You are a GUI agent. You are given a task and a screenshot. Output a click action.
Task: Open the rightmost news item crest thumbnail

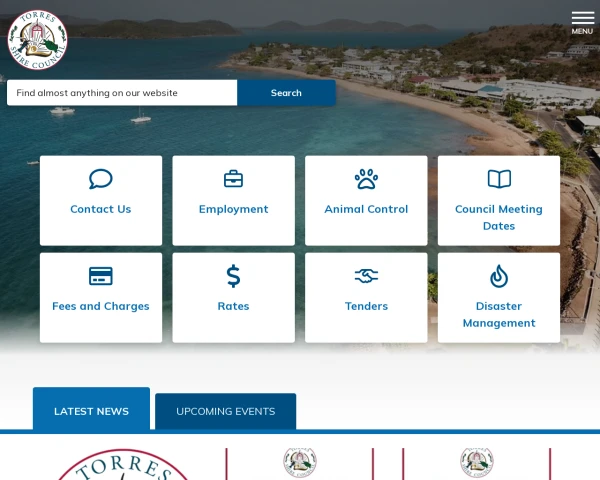[477, 462]
